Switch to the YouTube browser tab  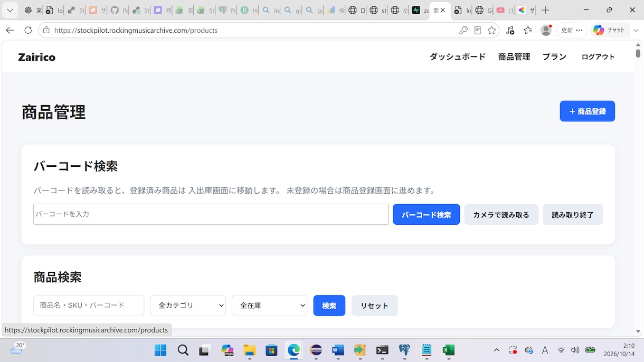click(504, 10)
